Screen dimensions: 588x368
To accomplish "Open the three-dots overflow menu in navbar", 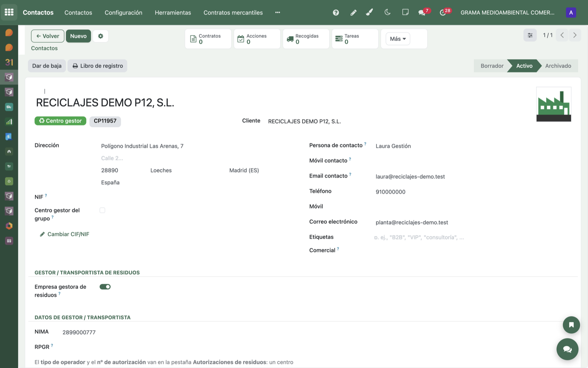I will 277,12.
